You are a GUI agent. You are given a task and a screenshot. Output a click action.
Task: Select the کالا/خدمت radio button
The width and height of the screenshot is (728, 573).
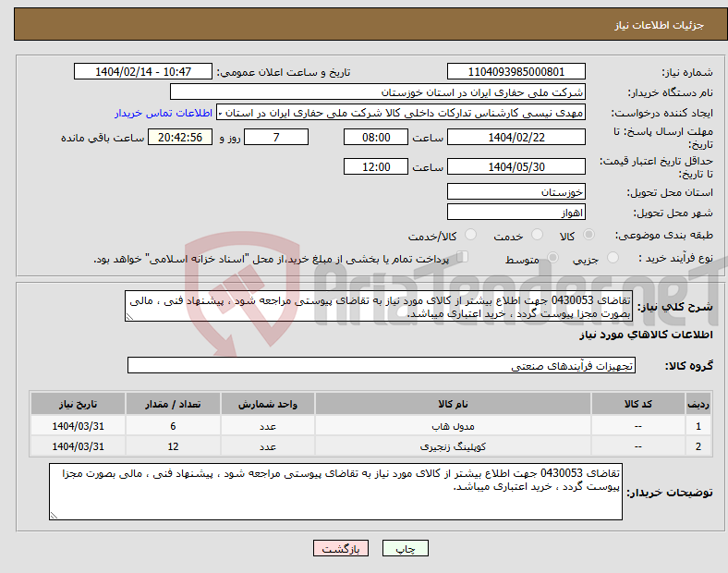click(470, 235)
